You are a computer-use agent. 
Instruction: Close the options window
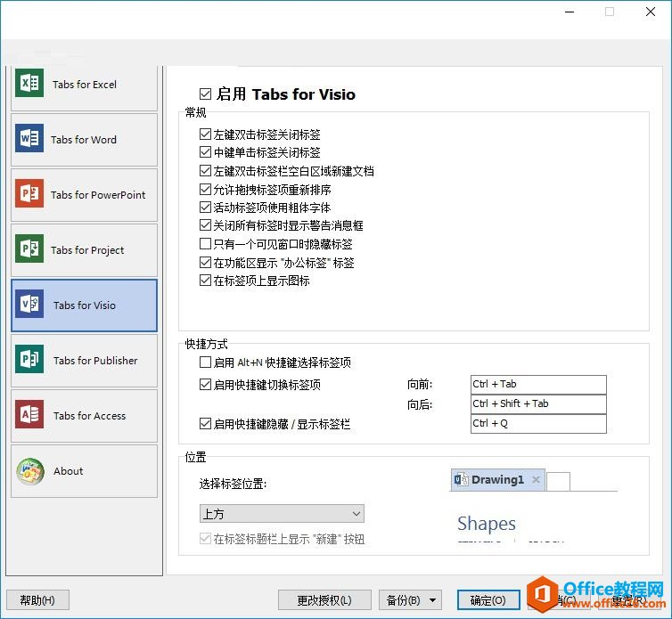tap(650, 12)
